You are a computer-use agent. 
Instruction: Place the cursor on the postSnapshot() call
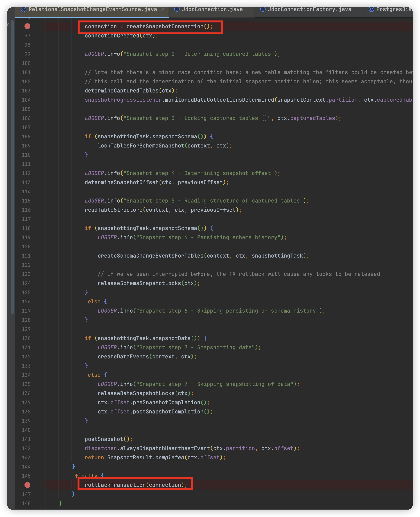104,439
